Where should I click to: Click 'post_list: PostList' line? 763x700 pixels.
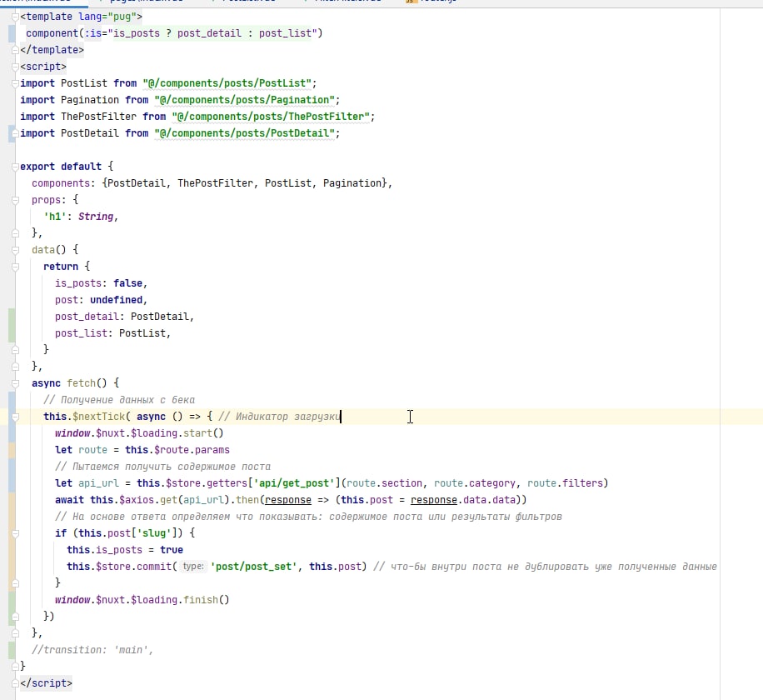pyautogui.click(x=110, y=333)
